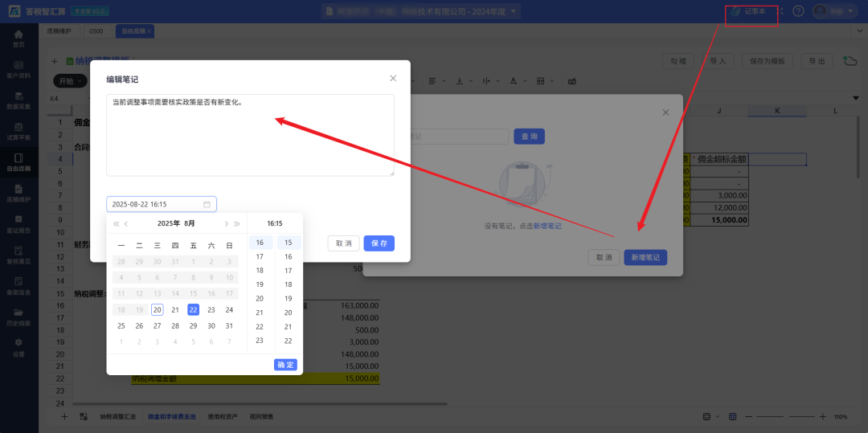Viewport: 868px width, 433px height.
Task: Click the merge cells toolbar icon
Action: pos(541,81)
